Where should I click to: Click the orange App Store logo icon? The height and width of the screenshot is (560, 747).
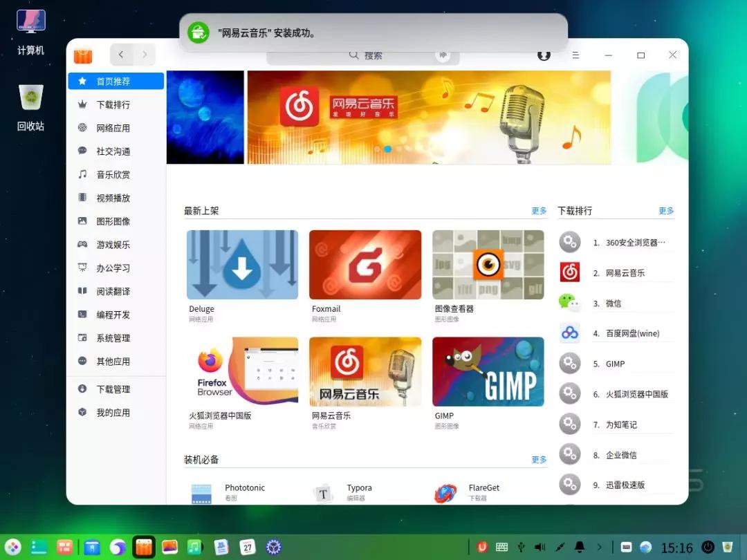(82, 55)
